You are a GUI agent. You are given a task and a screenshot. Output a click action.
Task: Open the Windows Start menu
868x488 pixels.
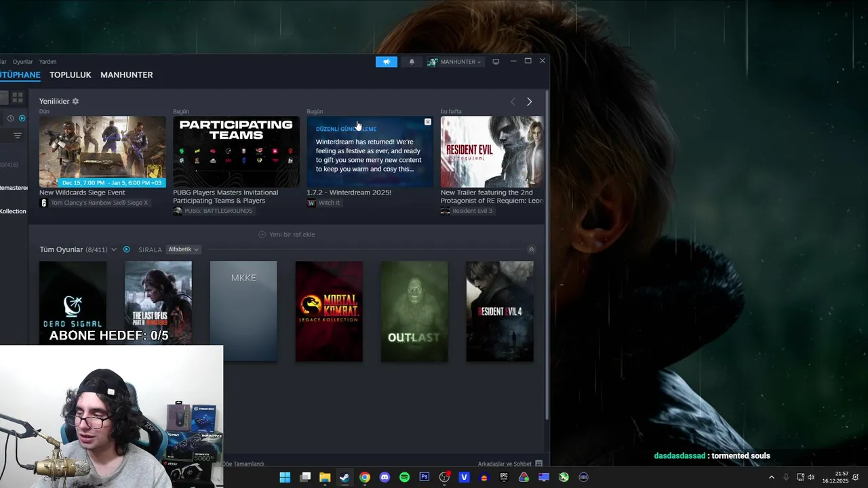(285, 477)
